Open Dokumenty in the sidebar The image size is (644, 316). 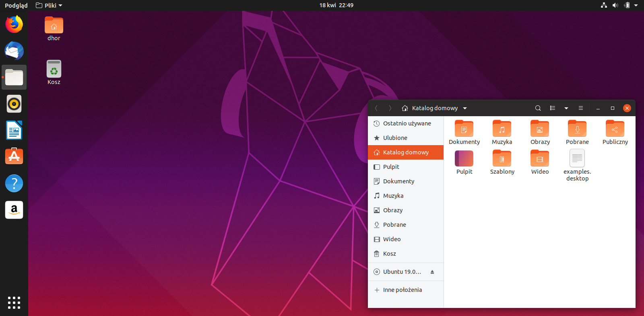406,181
